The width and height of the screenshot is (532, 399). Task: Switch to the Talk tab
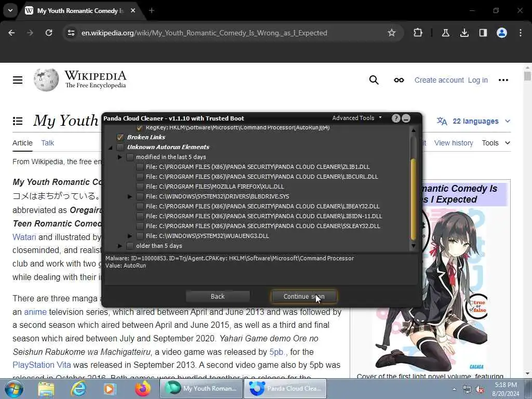(x=47, y=143)
